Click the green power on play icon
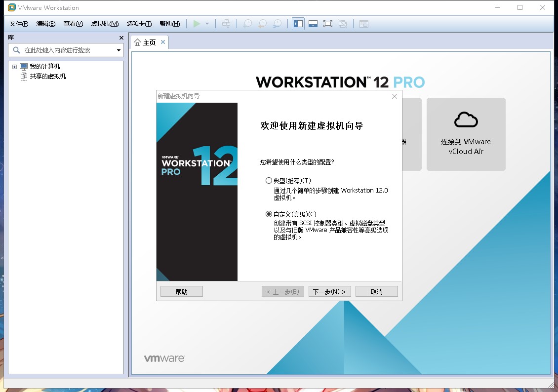558x392 pixels. pos(197,24)
